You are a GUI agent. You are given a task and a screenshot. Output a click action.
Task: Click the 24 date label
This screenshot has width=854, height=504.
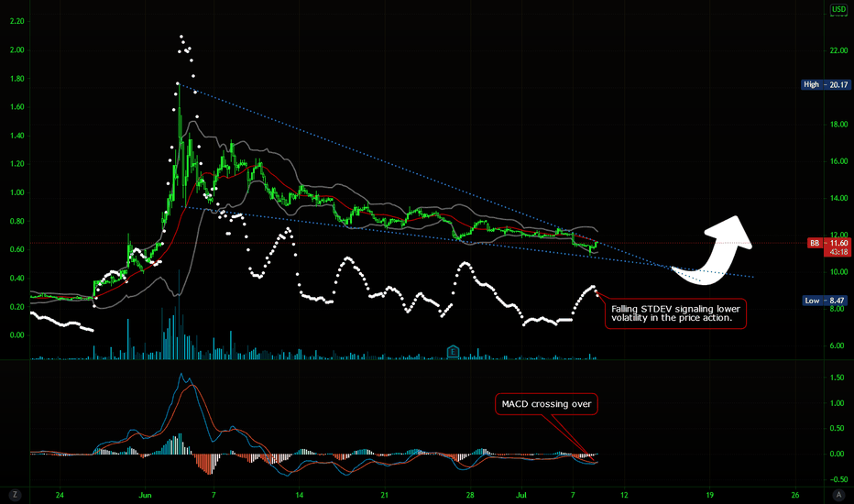[x=60, y=495]
